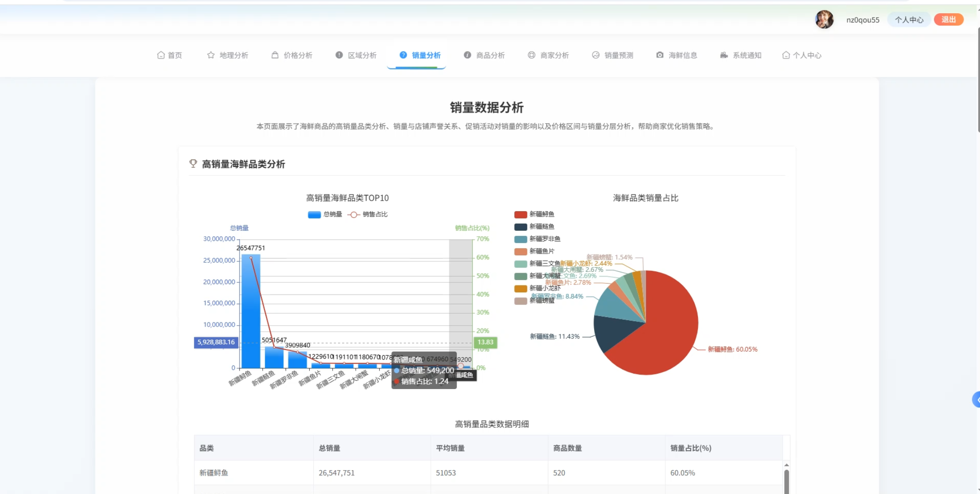Click the star icon for 地理分析
The height and width of the screenshot is (494, 980).
[x=211, y=55]
